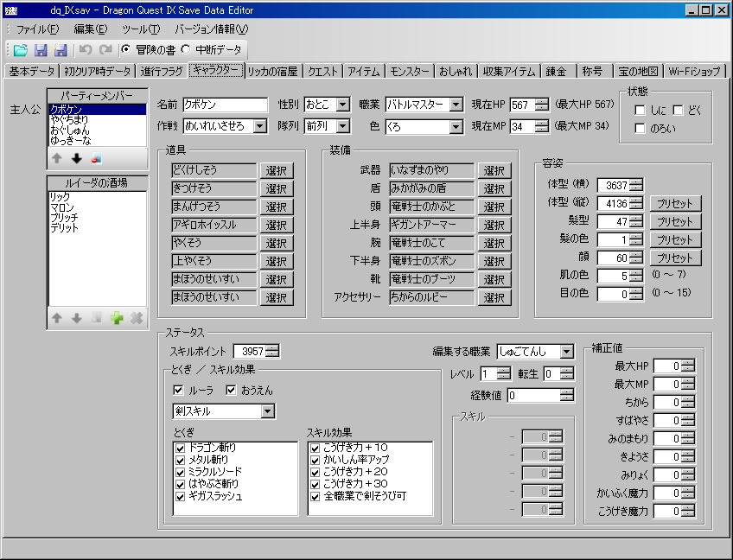This screenshot has height=560, width=733.
Task: Click the save-as disk icon with star
Action: point(60,50)
